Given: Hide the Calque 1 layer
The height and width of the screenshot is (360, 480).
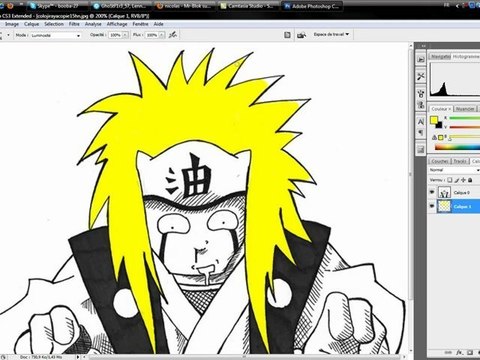Looking at the screenshot, I should tap(432, 207).
